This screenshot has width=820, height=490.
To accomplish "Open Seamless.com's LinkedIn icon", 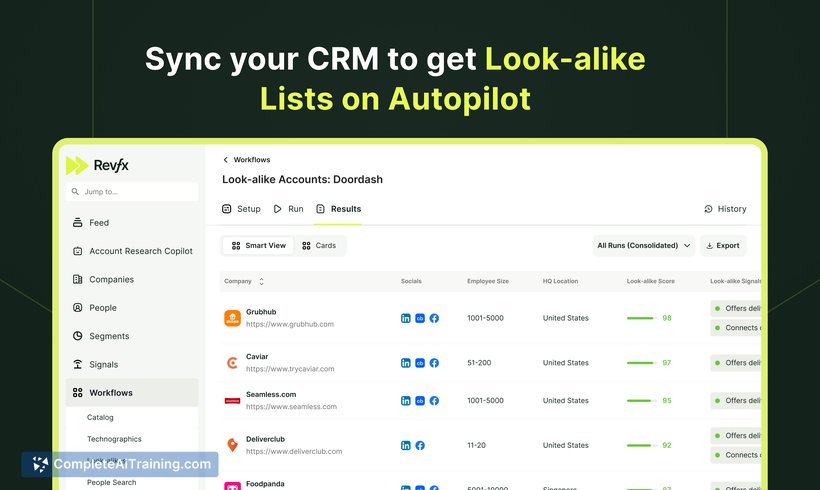I will [x=405, y=401].
